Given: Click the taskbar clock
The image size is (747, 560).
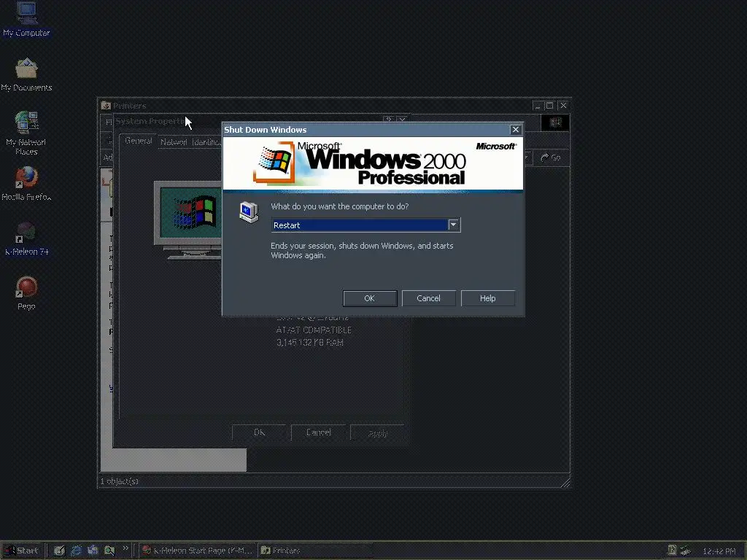Looking at the screenshot, I should click(719, 551).
